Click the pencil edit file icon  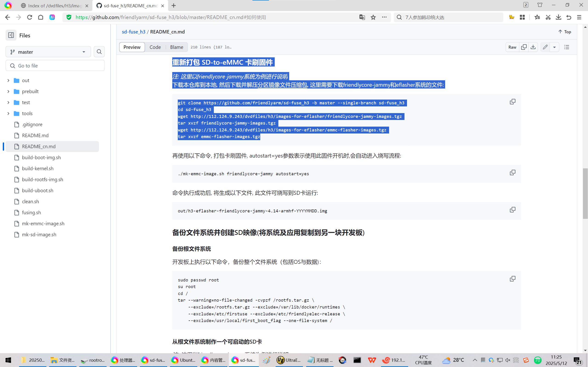pyautogui.click(x=545, y=47)
